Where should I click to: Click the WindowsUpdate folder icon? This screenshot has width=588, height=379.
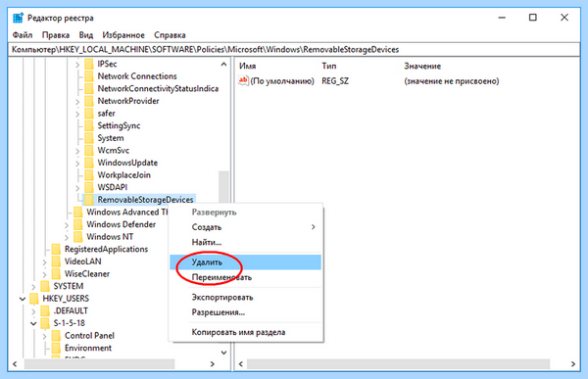pyautogui.click(x=89, y=164)
